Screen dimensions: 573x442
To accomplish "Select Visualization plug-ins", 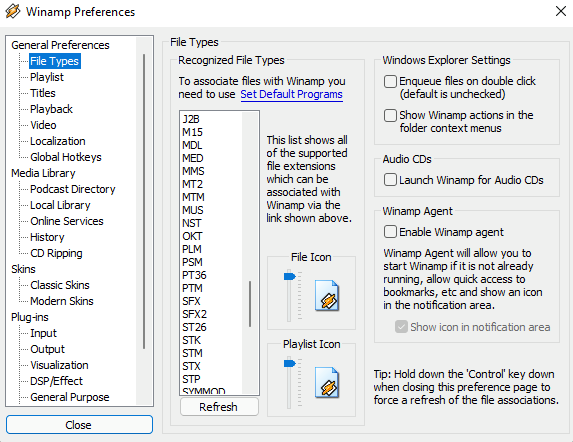I will 59,365.
